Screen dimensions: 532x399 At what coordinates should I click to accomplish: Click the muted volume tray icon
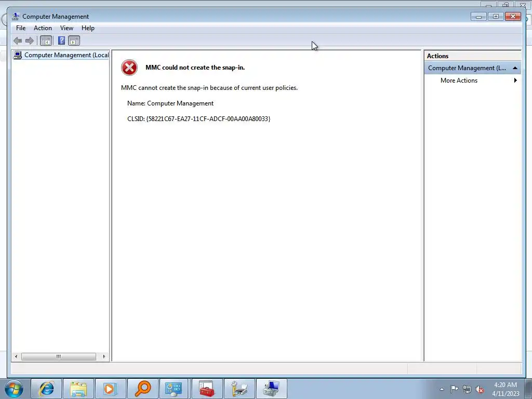click(x=480, y=390)
